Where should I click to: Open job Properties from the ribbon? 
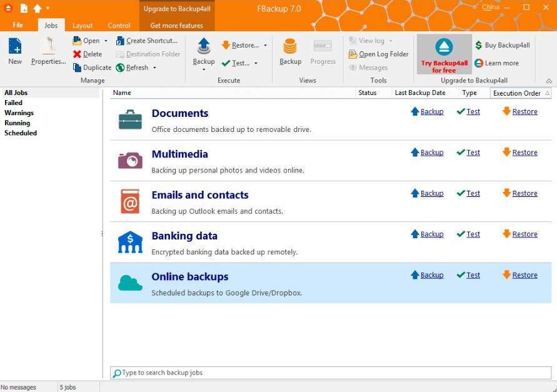(x=48, y=47)
